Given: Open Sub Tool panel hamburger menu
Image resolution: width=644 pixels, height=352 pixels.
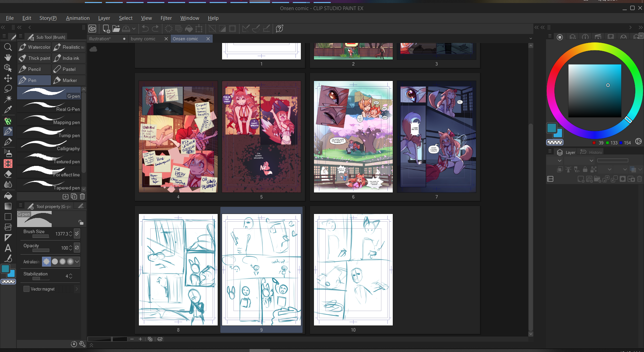Looking at the screenshot, I should click(x=20, y=36).
